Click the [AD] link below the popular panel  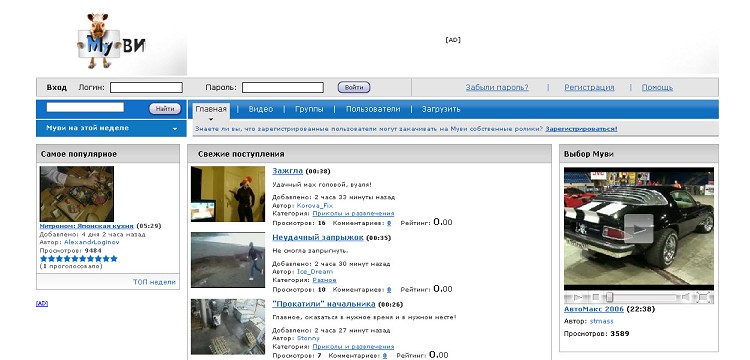click(42, 304)
